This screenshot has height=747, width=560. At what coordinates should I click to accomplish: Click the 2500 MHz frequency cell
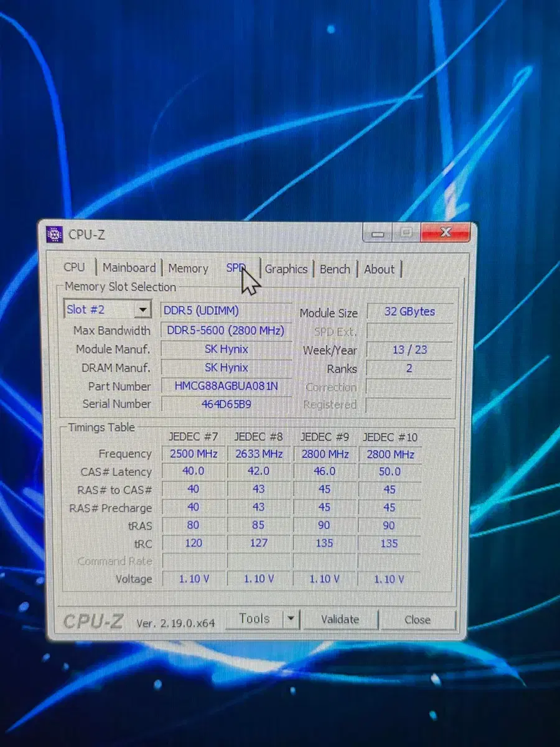pyautogui.click(x=194, y=454)
